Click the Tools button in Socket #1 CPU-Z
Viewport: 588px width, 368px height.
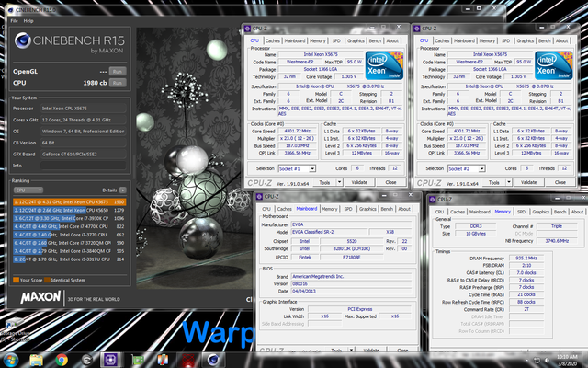[x=324, y=182]
